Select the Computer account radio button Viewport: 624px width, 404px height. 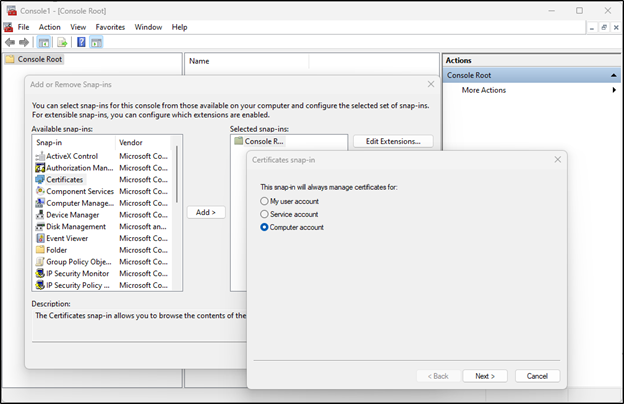click(265, 227)
